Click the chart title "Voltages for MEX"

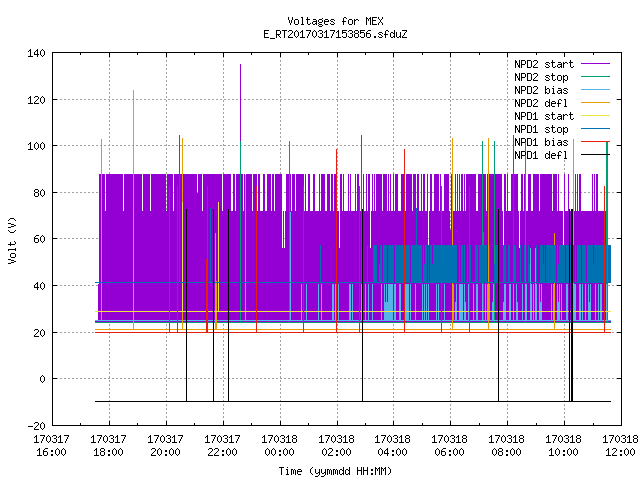pos(335,21)
